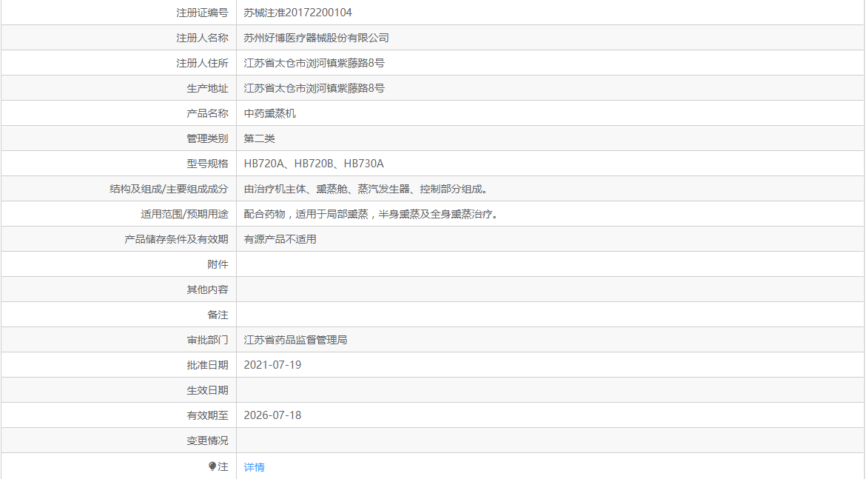Click the 变更情况 label
This screenshot has width=868, height=479.
(x=207, y=441)
